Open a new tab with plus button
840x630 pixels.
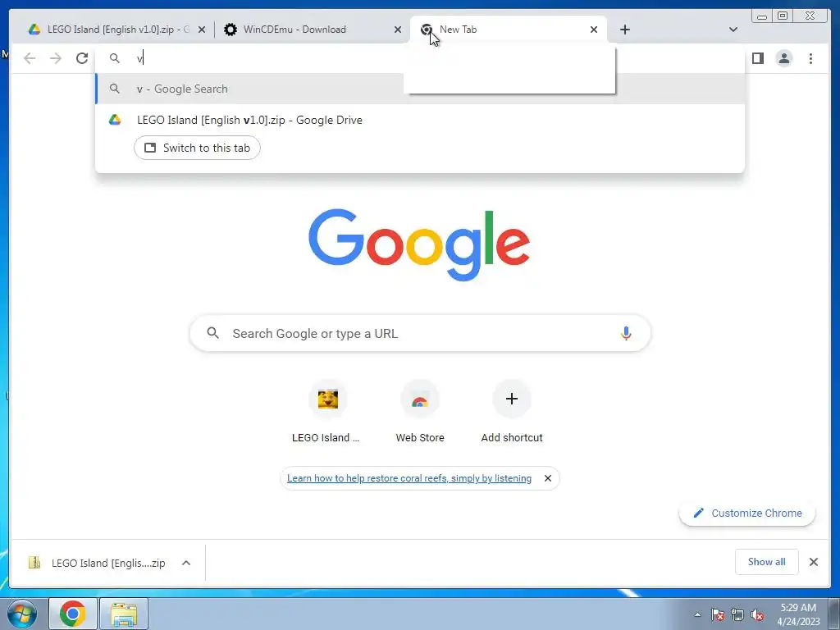pos(624,30)
